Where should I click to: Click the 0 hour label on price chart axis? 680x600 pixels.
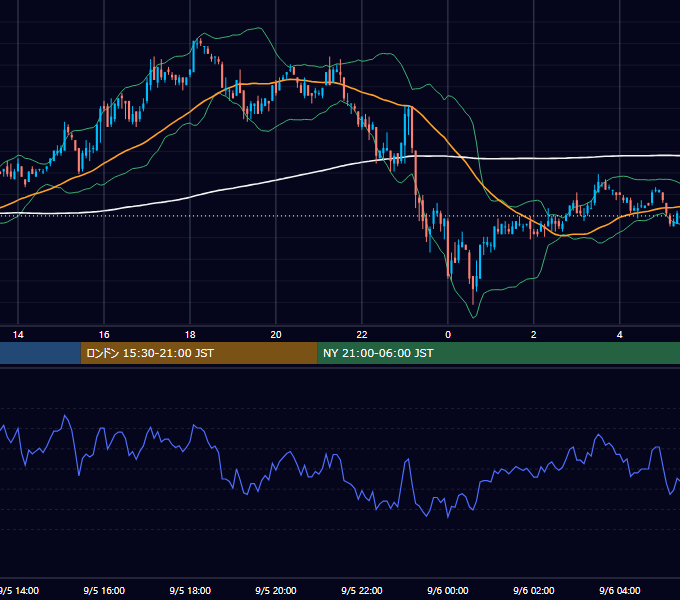tap(448, 335)
